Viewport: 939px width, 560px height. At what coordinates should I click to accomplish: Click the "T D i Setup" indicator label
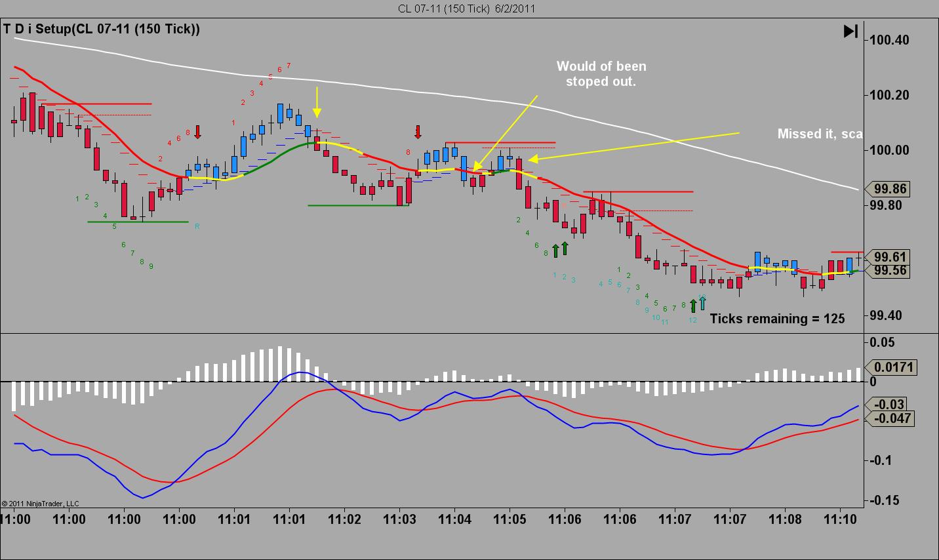[x=102, y=29]
